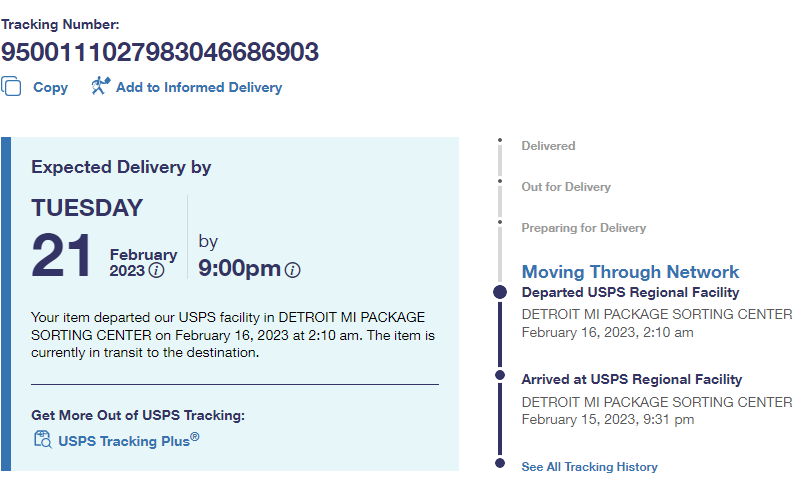
Task: Click the Delivered status label
Action: [548, 146]
